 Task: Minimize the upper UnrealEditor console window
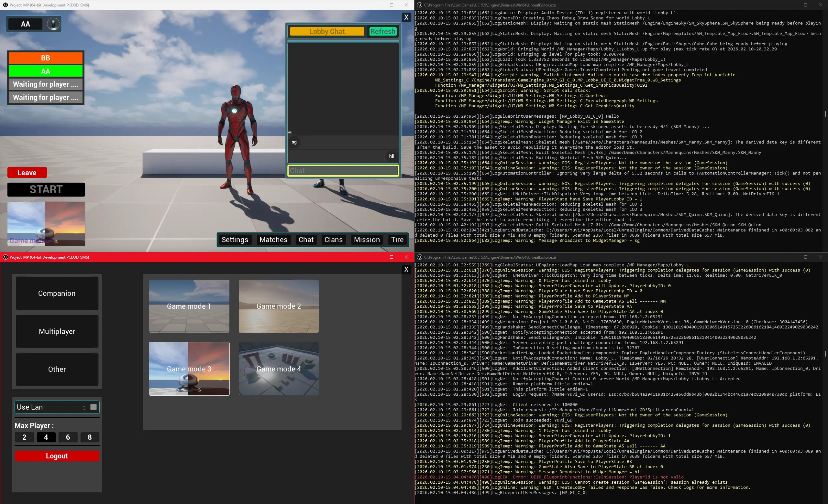(x=791, y=5)
